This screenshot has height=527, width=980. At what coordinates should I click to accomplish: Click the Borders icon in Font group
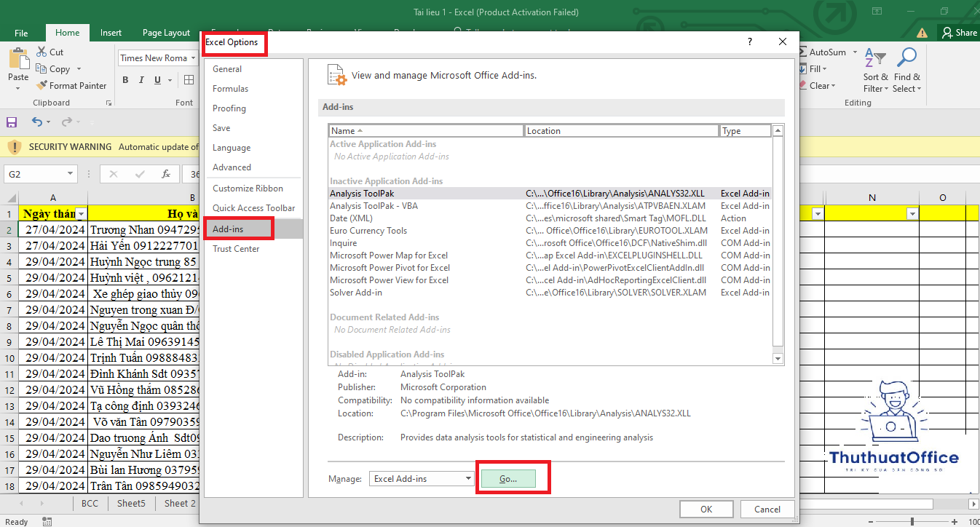click(189, 80)
